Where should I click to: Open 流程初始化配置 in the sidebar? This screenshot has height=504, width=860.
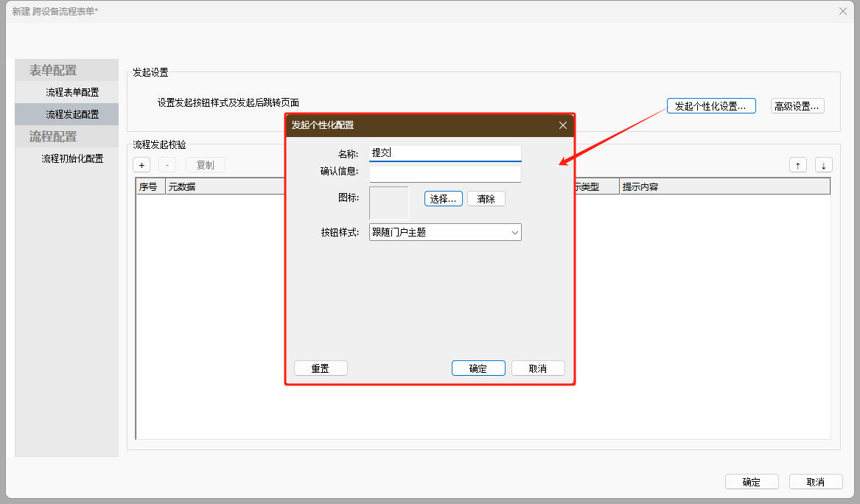[72, 158]
